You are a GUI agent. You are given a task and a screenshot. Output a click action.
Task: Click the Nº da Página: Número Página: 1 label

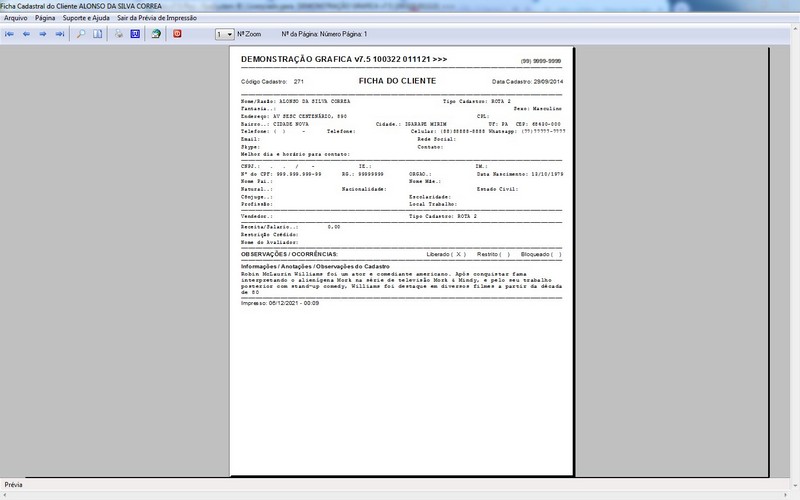point(324,34)
